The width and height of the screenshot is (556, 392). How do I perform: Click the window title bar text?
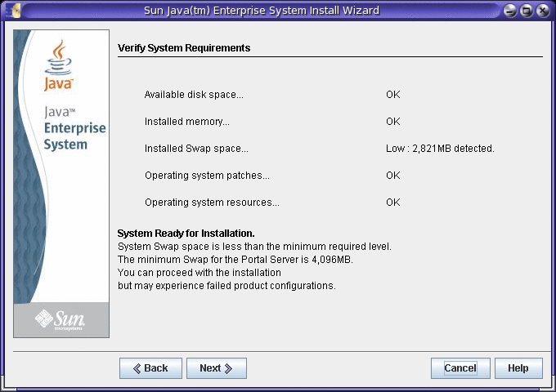262,11
